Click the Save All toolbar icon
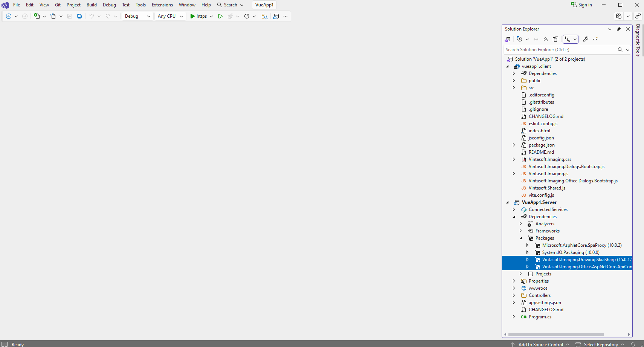The image size is (644, 347). [x=79, y=16]
